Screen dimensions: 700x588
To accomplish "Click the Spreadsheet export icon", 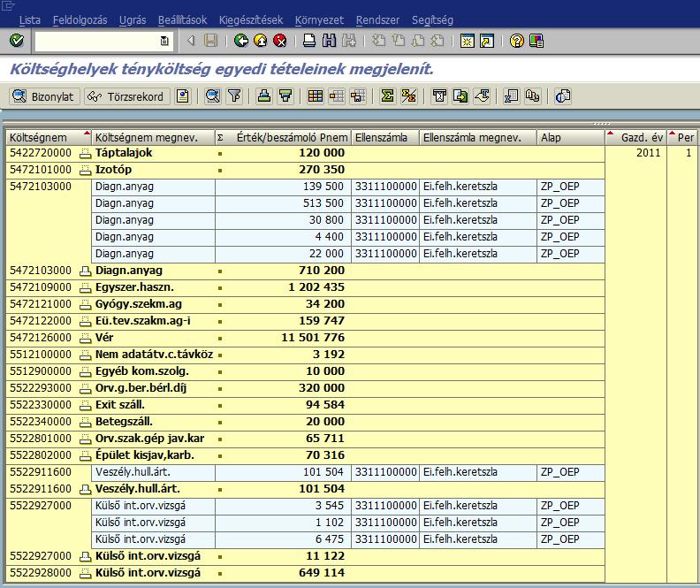I will tap(511, 96).
